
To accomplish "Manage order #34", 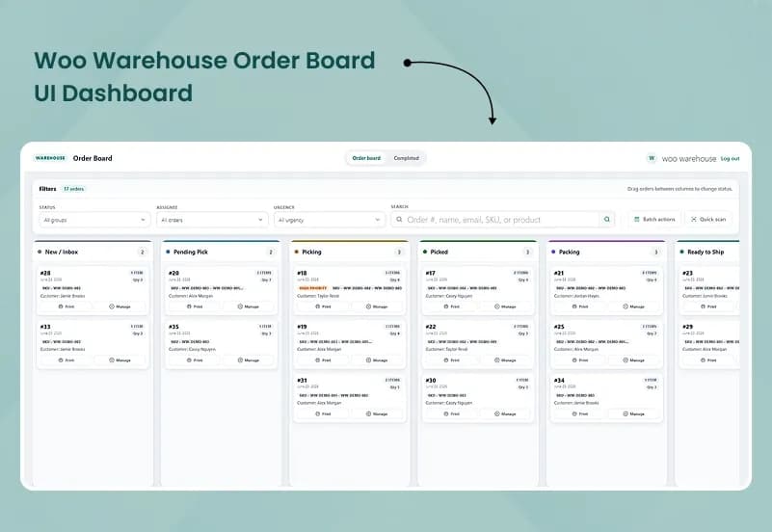I will (633, 413).
